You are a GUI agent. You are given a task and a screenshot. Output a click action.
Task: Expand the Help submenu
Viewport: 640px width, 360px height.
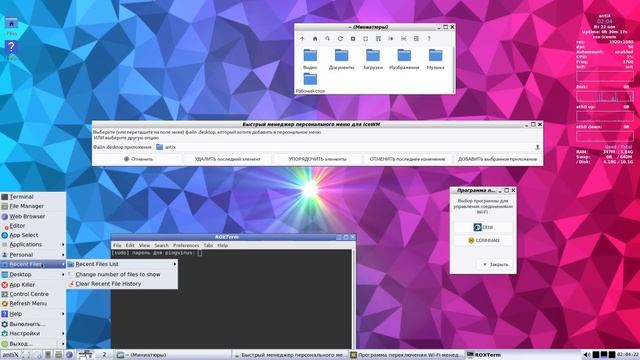click(x=33, y=314)
